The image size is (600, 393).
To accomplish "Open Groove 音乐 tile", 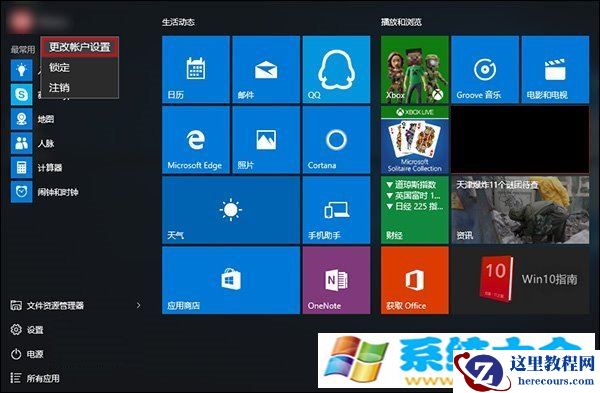I will pos(485,70).
